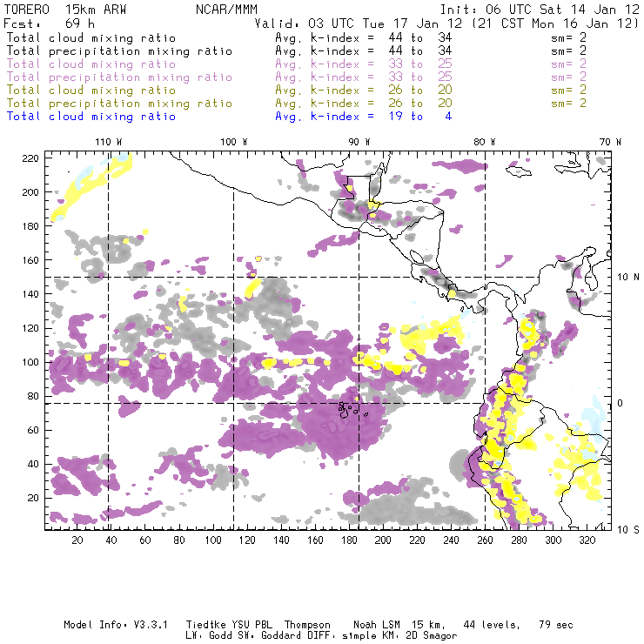Select olive 'Total cloud mixing ratio' legend line
Screen dimensions: 644x644
click(x=91, y=90)
